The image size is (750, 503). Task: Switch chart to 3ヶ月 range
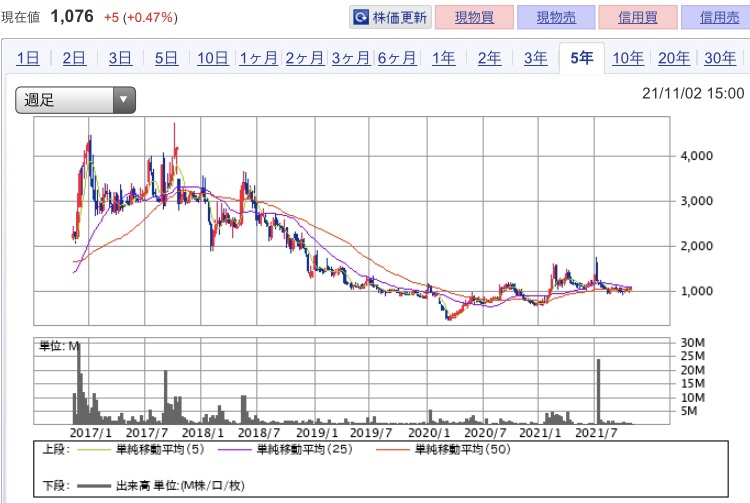coord(351,58)
